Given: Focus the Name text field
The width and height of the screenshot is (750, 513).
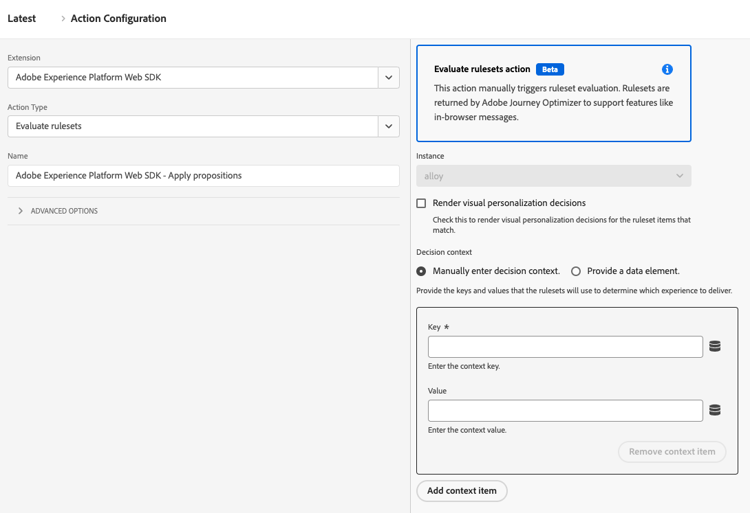Looking at the screenshot, I should tap(203, 176).
